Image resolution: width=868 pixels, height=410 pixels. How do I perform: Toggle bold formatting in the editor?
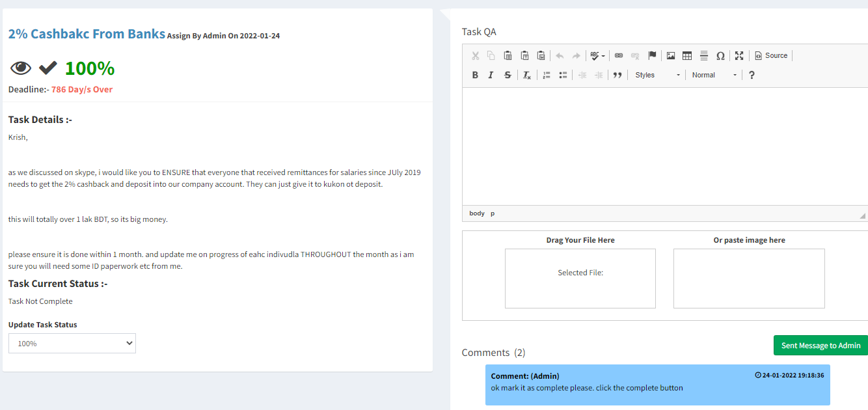[x=475, y=75]
